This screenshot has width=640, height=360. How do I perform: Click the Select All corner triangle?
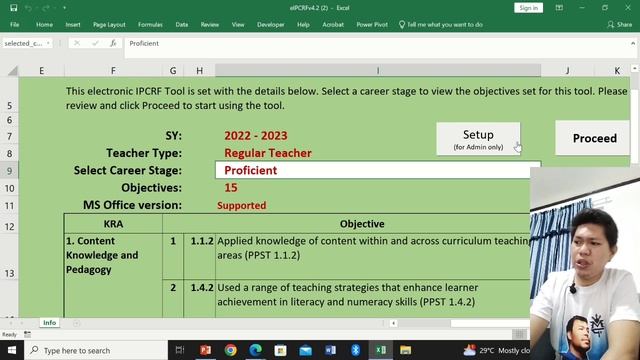point(13,71)
